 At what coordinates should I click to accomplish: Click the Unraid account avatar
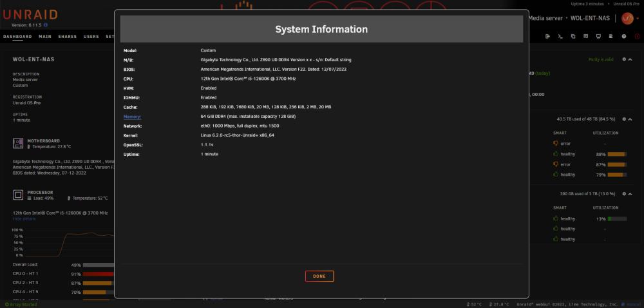tap(627, 19)
